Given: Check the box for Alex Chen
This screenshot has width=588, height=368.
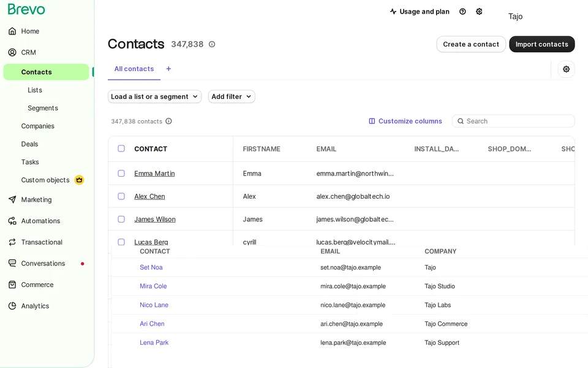Looking at the screenshot, I should point(121,196).
